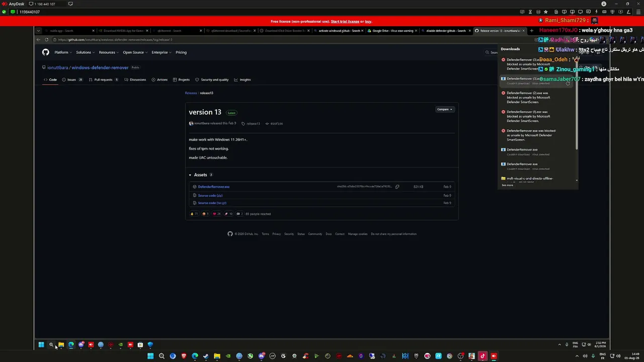Image resolution: width=644 pixels, height=362 pixels.
Task: Open the Actions tab
Action: 159,79
